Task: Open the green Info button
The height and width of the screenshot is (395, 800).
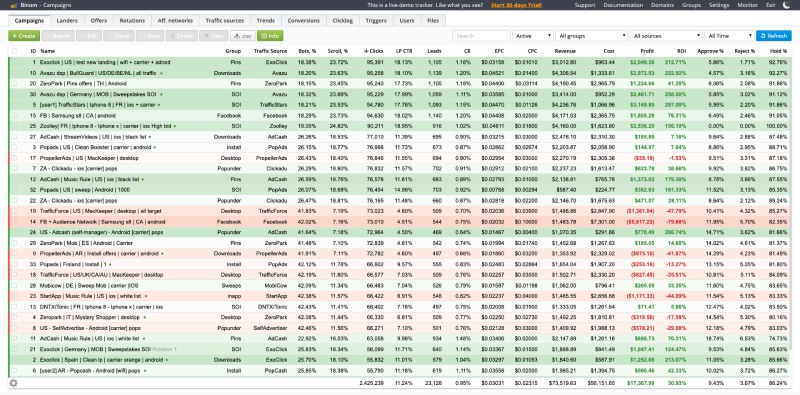Action: tap(270, 36)
